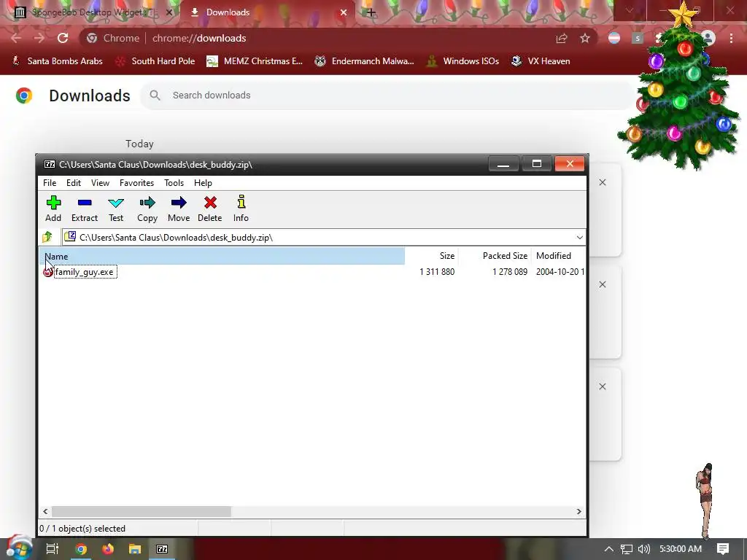Extract files using the Extract icon
The width and height of the screenshot is (747, 560).
click(85, 209)
